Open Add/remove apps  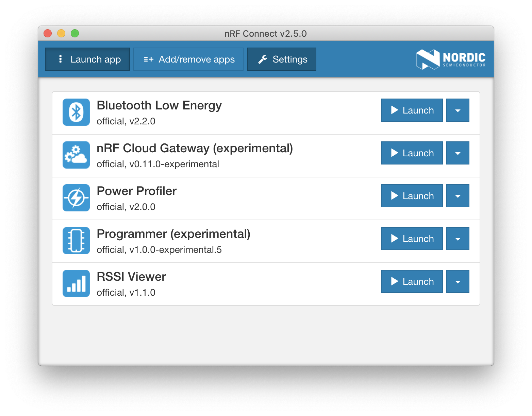pyautogui.click(x=188, y=59)
